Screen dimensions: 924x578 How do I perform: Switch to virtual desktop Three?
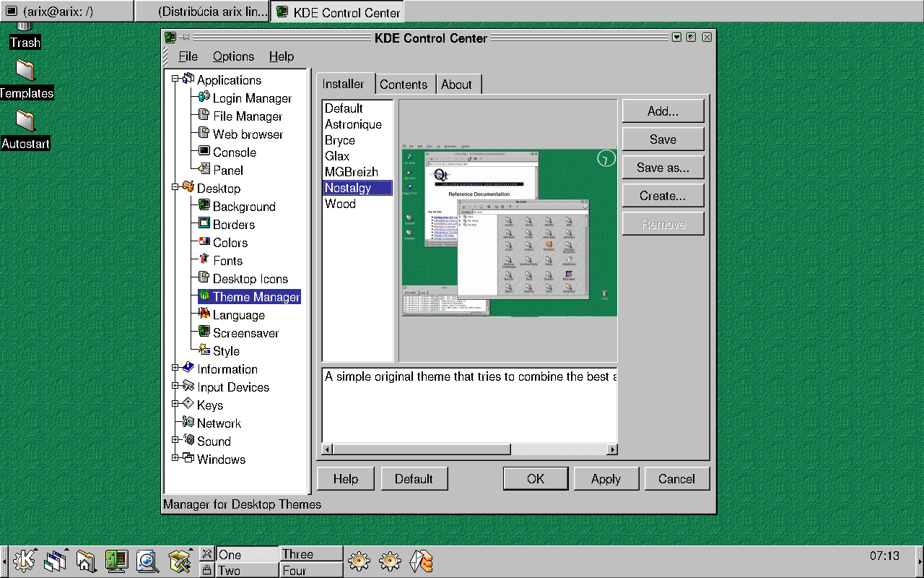(311, 554)
